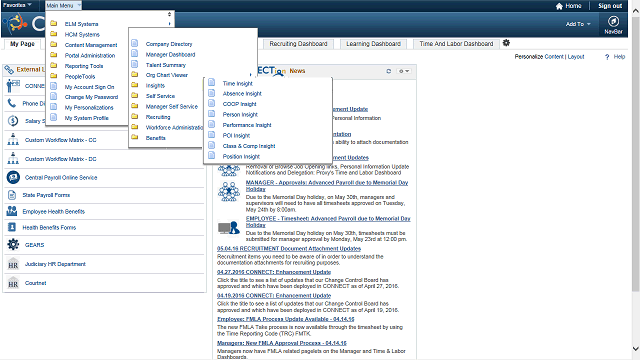This screenshot has width=640, height=360.
Task: Expand the Workforce Administration submenu
Action: point(174,127)
